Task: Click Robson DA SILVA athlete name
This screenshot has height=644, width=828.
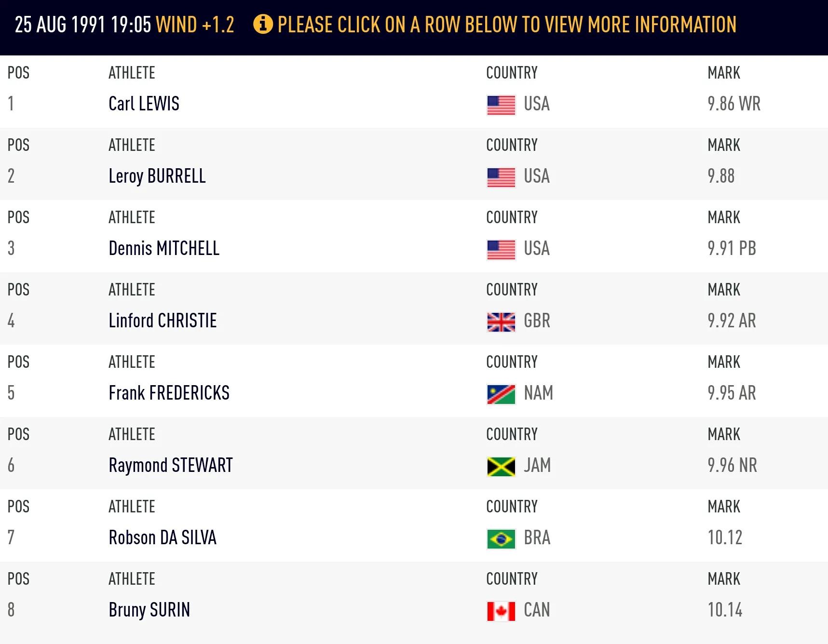Action: click(x=163, y=538)
